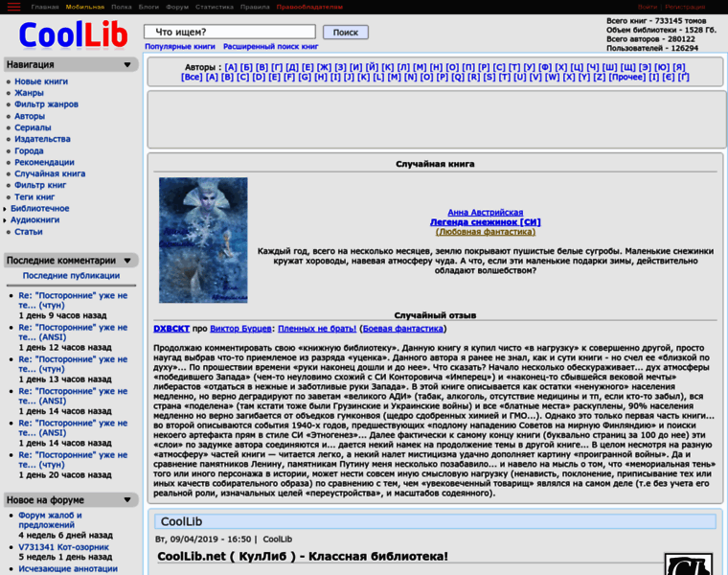Viewport: 728px width, 575px height.
Task: Click the Всего книг statistics text
Action: tap(656, 21)
